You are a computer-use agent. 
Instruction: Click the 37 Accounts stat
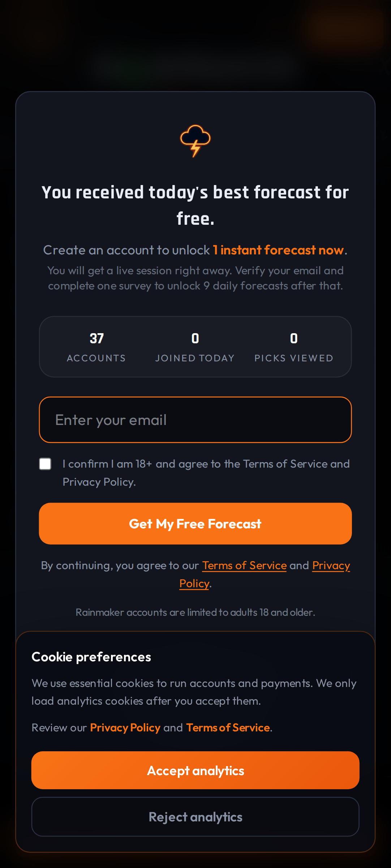point(96,347)
